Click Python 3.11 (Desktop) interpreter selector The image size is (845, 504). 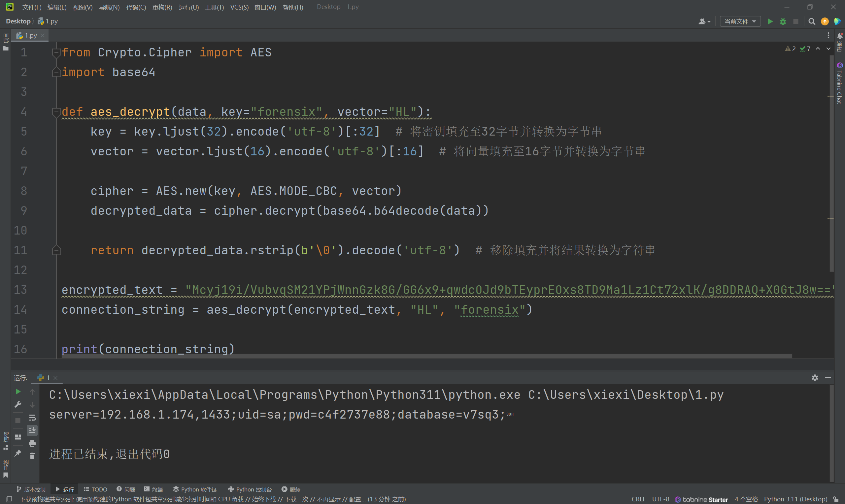pyautogui.click(x=795, y=499)
